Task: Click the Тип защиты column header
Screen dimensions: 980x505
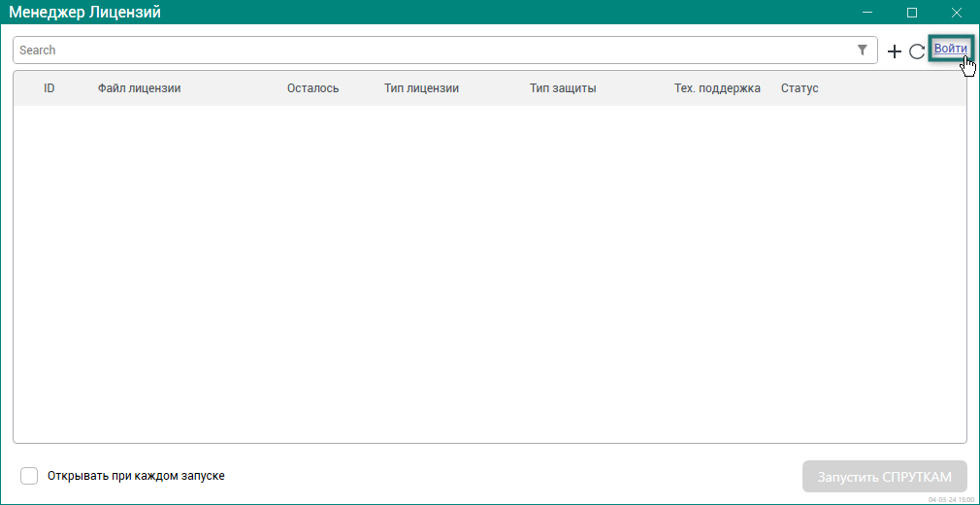Action: click(x=563, y=88)
